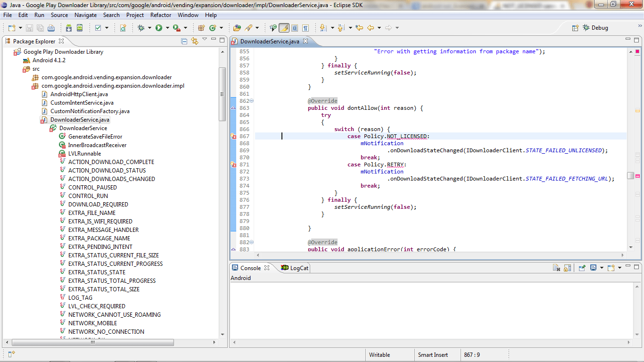The height and width of the screenshot is (362, 644).
Task: Click the Clear Console icon
Action: point(557,268)
